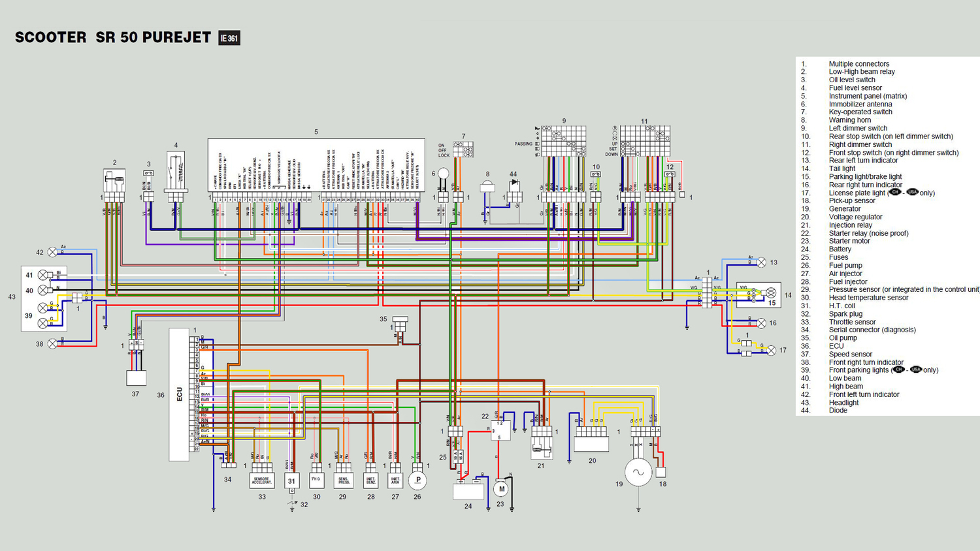Click legend entry 'Starter relay (noise proof)'
Screen dimensions: 980x551
(868, 233)
